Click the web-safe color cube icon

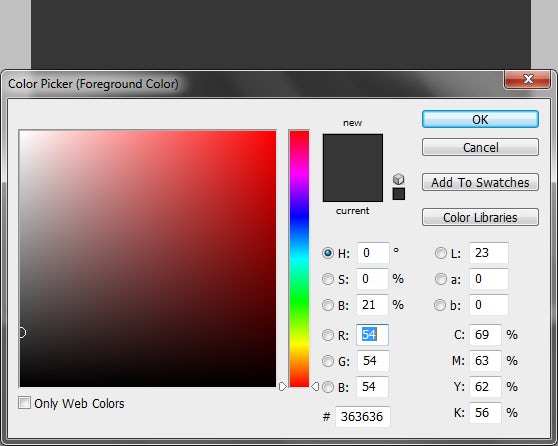coord(398,178)
